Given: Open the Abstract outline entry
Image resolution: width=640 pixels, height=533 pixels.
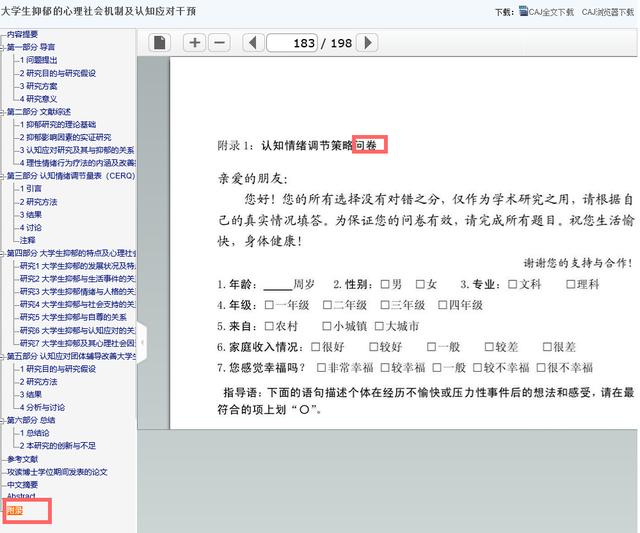Looking at the screenshot, I should [21, 497].
